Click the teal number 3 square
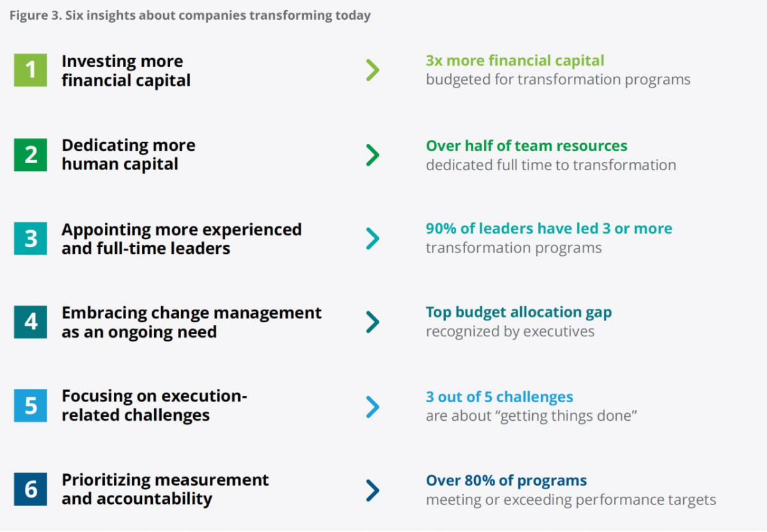 (x=30, y=238)
